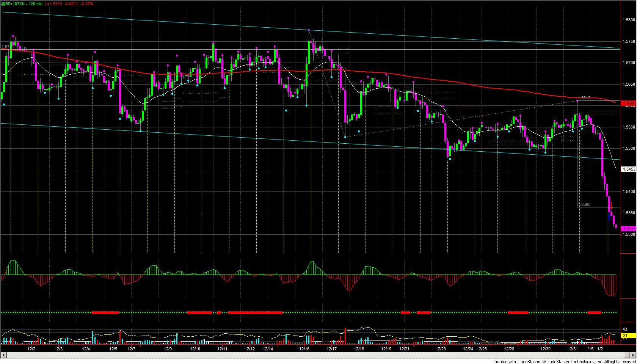Click the 12/31 date label
637x364 pixels.
pos(573,349)
